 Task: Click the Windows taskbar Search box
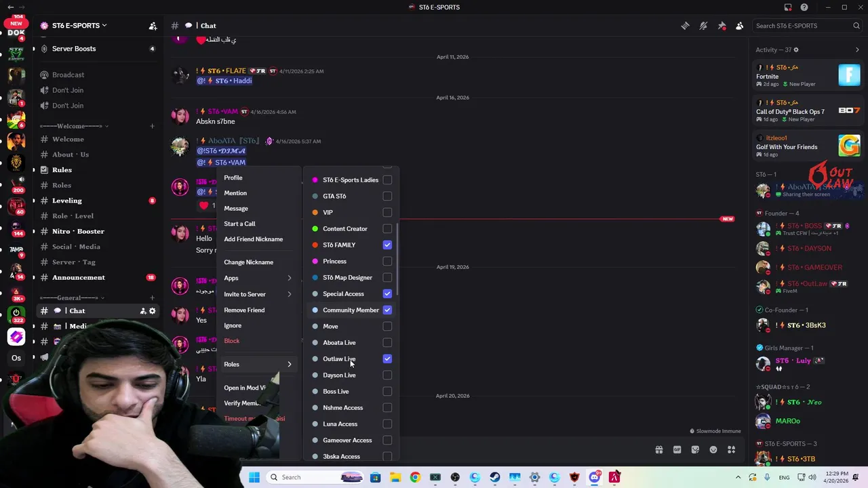tap(317, 477)
